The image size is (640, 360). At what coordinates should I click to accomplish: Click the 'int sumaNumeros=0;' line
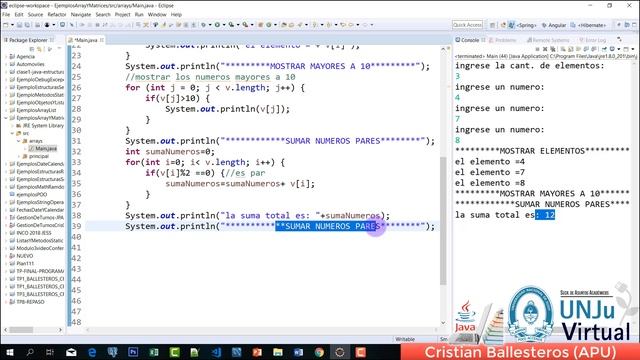(x=170, y=151)
